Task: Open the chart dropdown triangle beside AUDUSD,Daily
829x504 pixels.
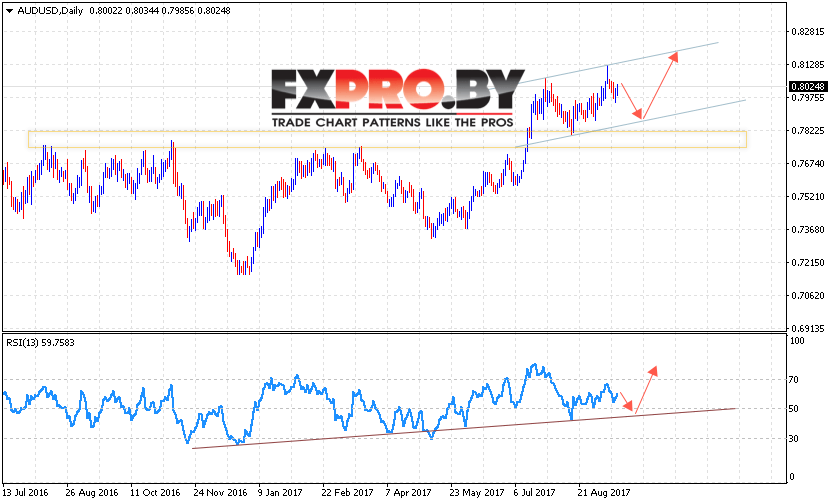Action: [9, 11]
